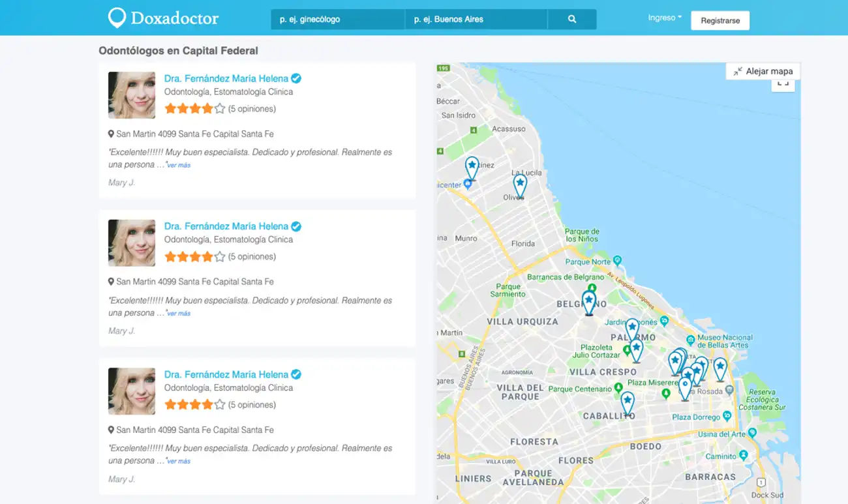Select the map marker at Caballito
Viewport: 848px width, 504px height.
click(x=628, y=403)
